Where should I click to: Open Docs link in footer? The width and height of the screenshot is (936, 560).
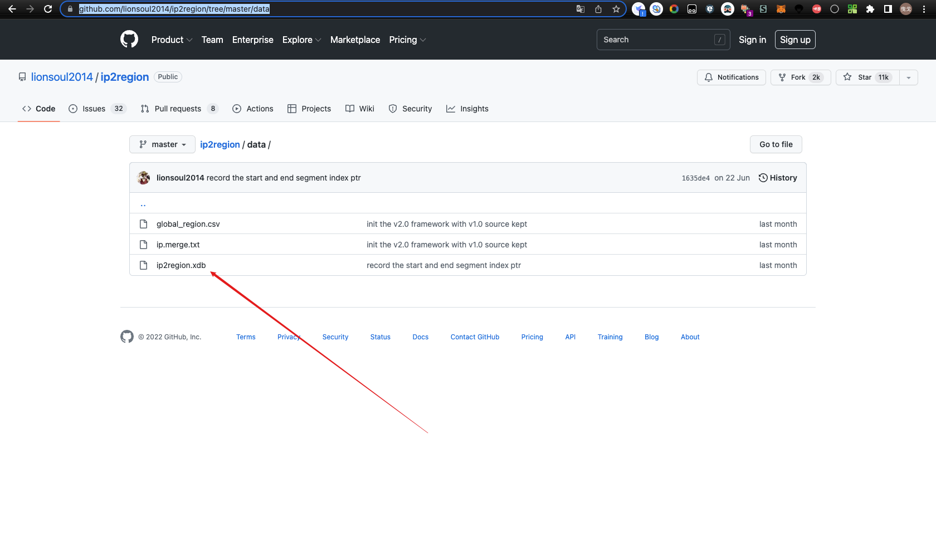421,337
